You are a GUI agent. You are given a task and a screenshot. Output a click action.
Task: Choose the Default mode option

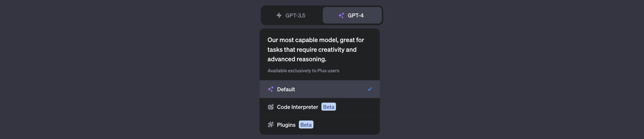pyautogui.click(x=320, y=89)
